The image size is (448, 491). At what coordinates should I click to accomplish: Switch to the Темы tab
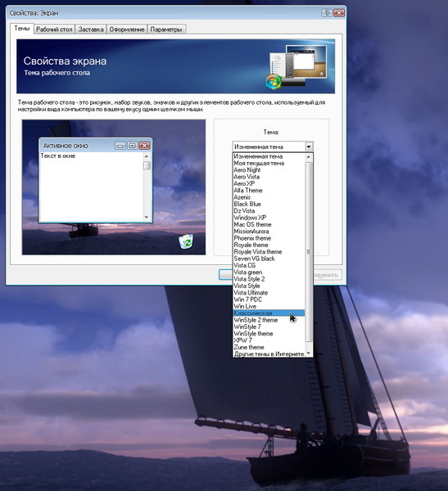22,29
